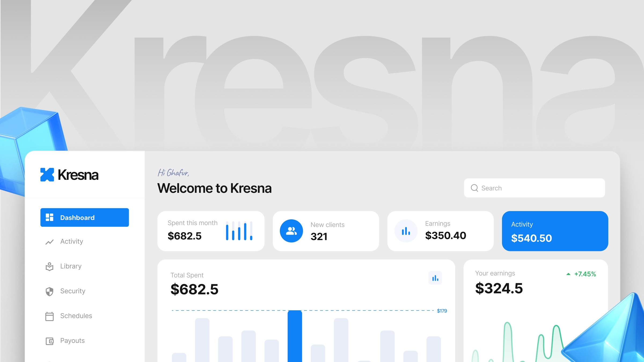This screenshot has width=644, height=362.
Task: Open chart options in Total Spent card
Action: (435, 278)
